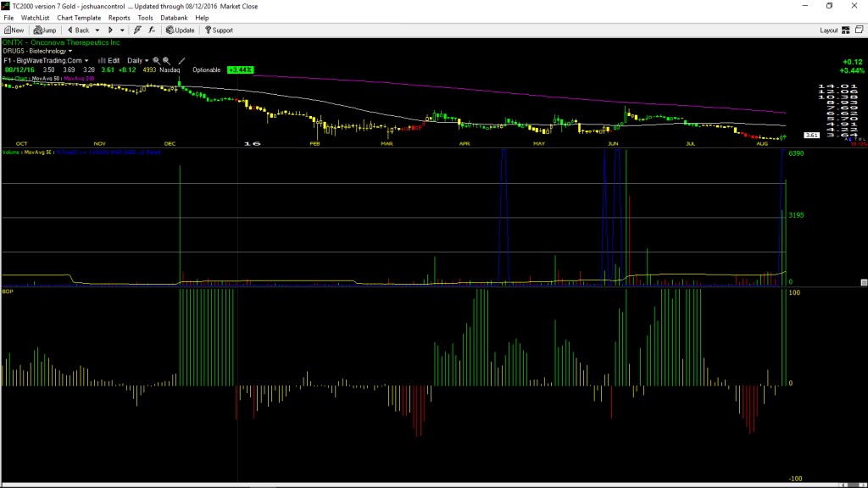Screen dimensions: 868x488
Task: Click the TC2000 app icon in title bar
Action: tap(6, 6)
